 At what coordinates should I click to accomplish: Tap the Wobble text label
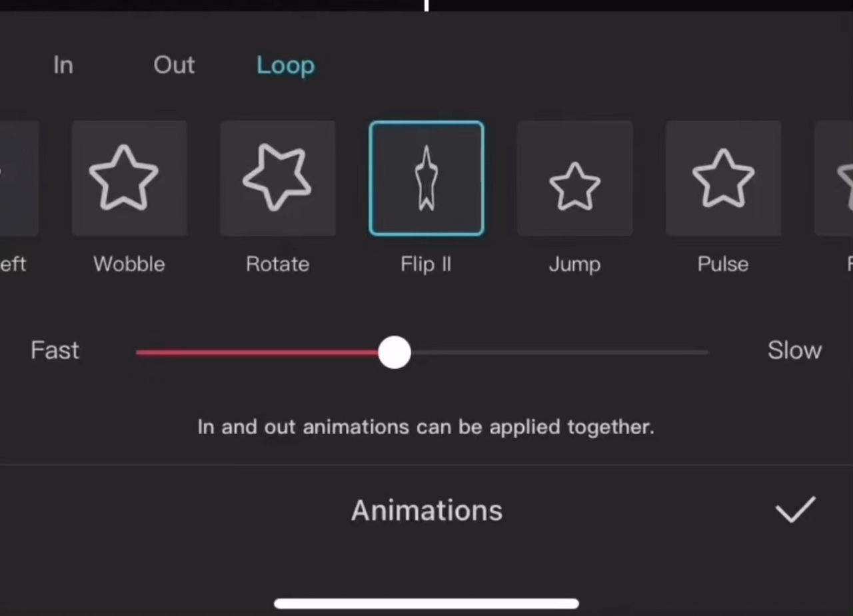(129, 264)
